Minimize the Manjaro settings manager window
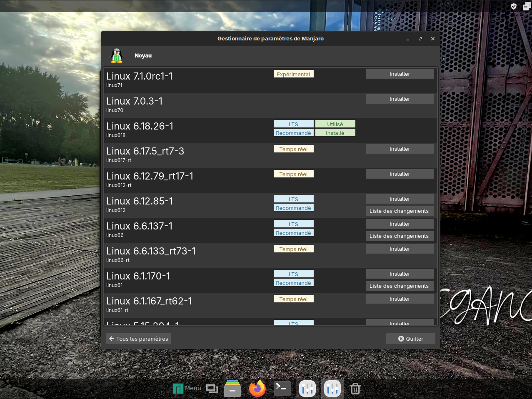This screenshot has height=399, width=532. 408,39
